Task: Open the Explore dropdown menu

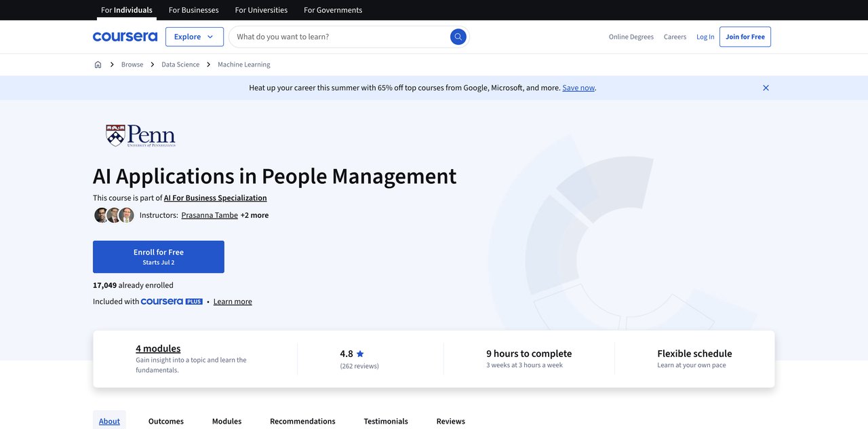Action: [x=194, y=37]
